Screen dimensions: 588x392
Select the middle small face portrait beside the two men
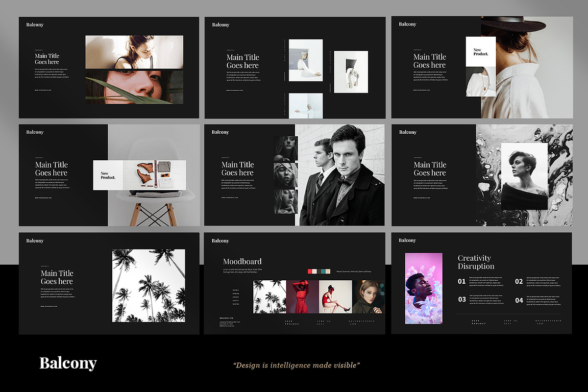point(286,175)
